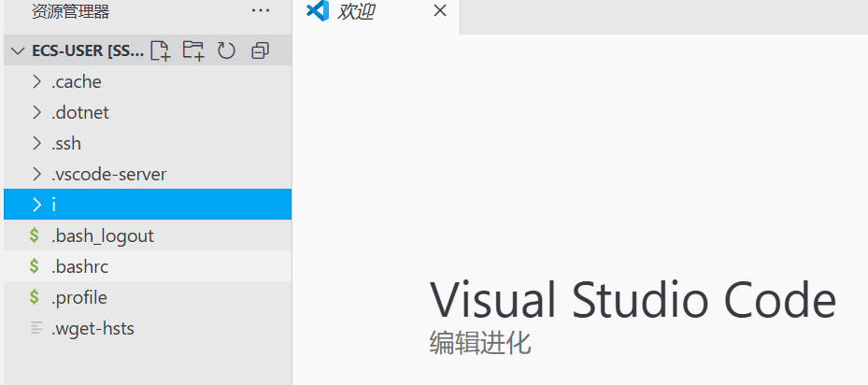Open the .wget-hsts file
Image resolution: width=868 pixels, height=385 pixels.
click(148, 329)
